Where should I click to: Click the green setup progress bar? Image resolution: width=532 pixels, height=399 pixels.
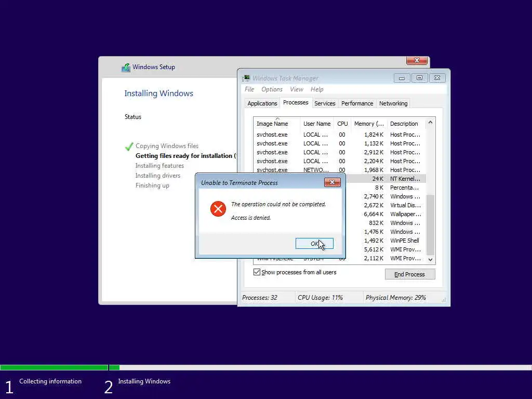point(60,367)
